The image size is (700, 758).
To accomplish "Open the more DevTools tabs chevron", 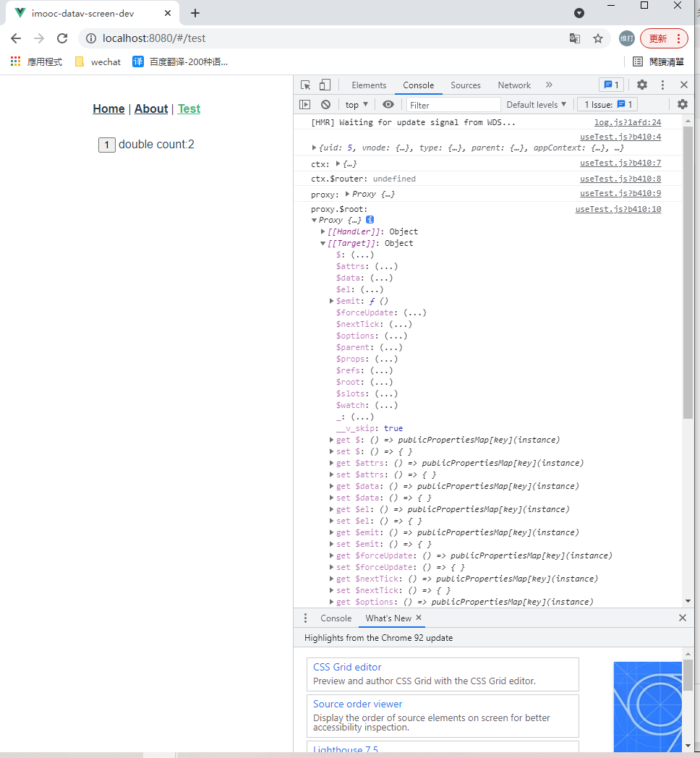I will (x=549, y=85).
